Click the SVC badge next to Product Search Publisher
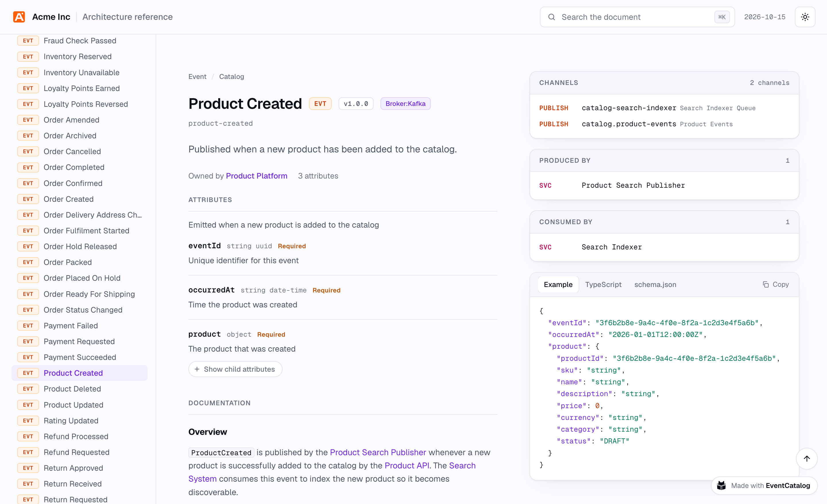Screen dimensions: 827x504 545,185
